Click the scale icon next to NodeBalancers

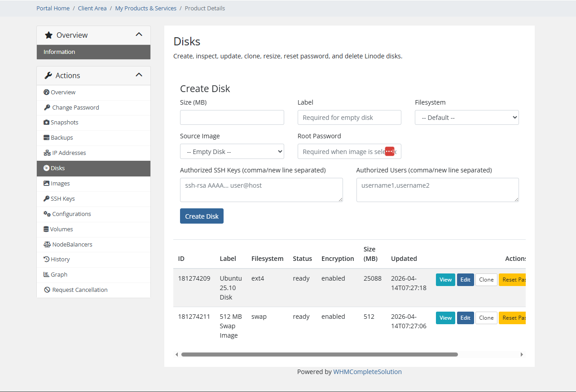[x=47, y=245]
